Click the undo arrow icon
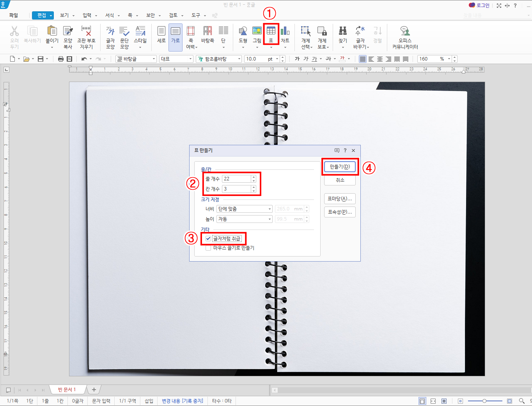The height and width of the screenshot is (406, 532). 84,59
